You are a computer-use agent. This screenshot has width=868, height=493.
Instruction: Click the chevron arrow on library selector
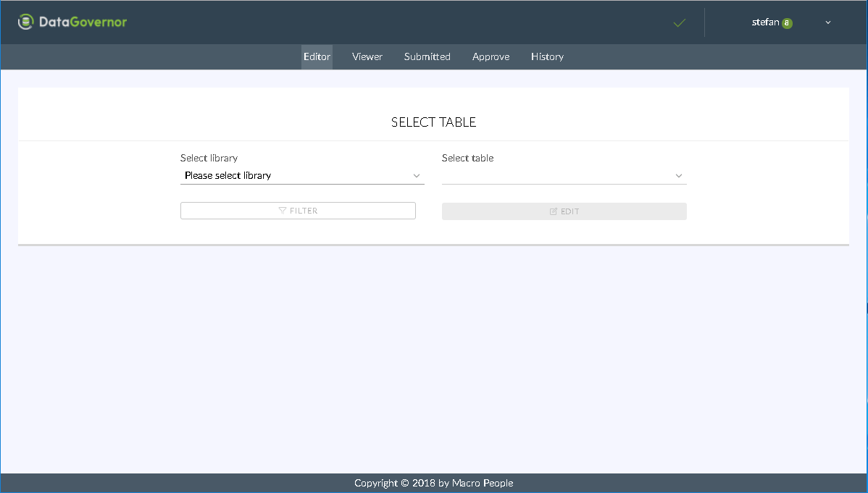click(x=417, y=176)
